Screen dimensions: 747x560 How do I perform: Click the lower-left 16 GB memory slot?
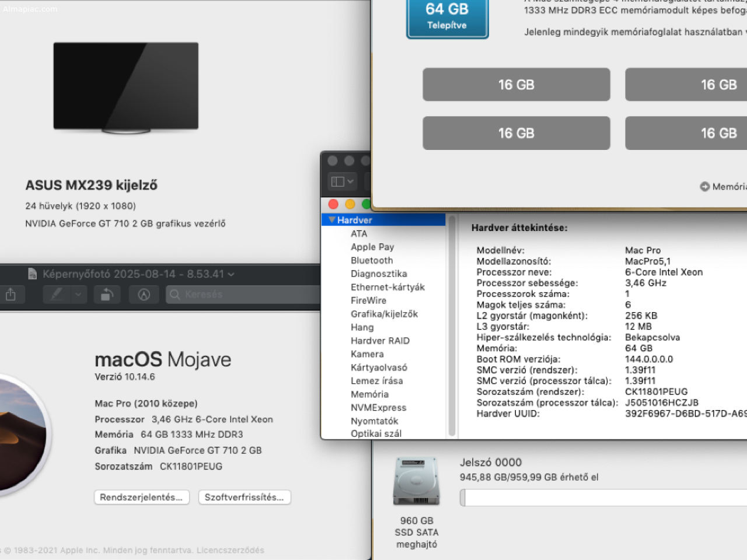point(516,133)
